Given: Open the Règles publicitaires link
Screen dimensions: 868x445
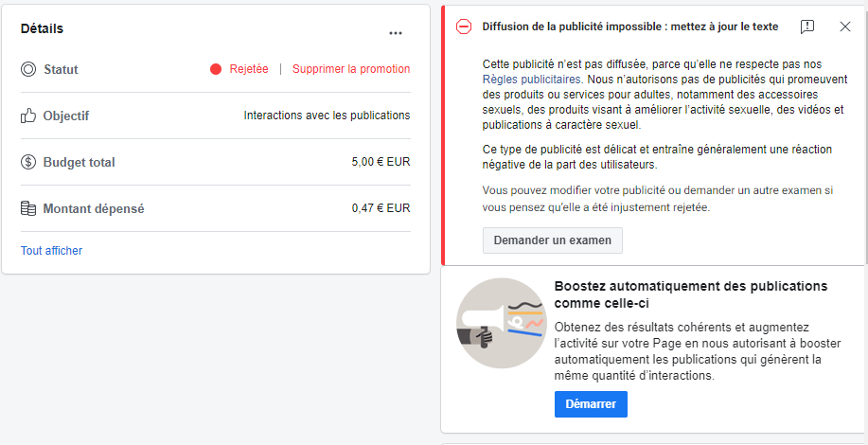Looking at the screenshot, I should pos(531,79).
